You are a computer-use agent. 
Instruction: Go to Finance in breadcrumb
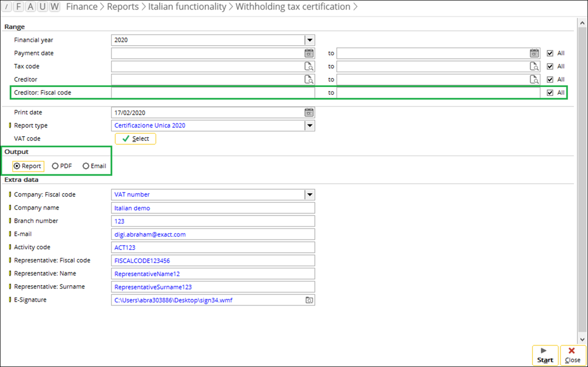[82, 6]
